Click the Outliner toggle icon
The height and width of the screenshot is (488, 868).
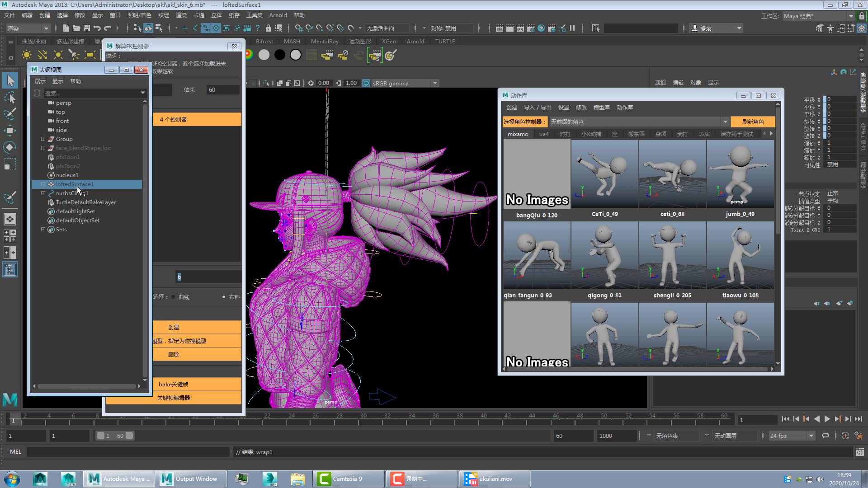(10, 270)
